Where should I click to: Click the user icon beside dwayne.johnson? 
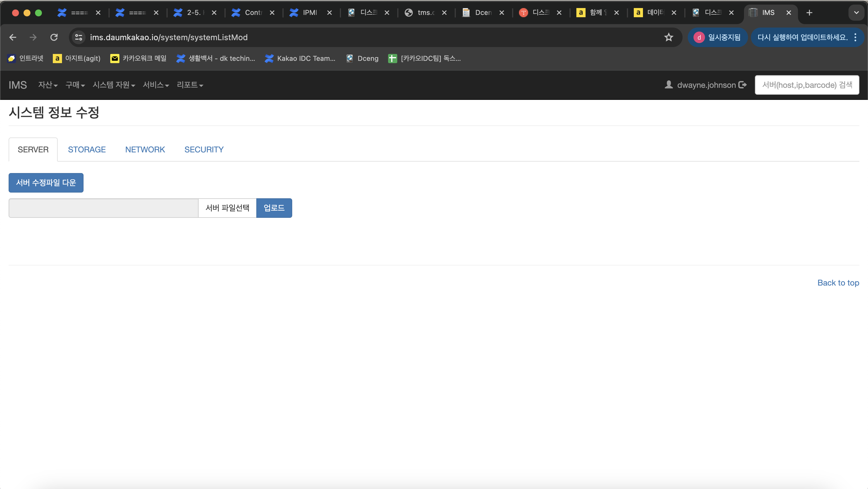pos(669,85)
